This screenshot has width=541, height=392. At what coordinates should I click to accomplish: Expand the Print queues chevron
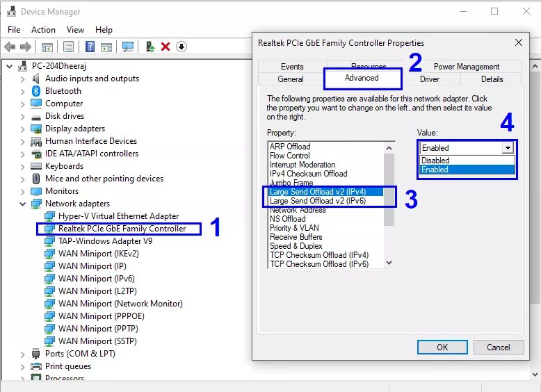click(23, 366)
